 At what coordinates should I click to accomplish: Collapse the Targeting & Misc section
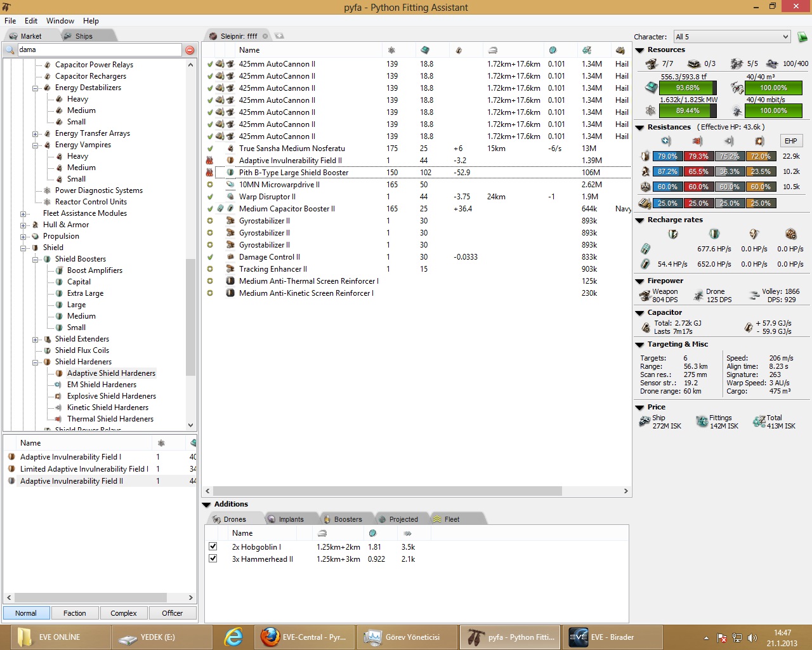point(639,345)
